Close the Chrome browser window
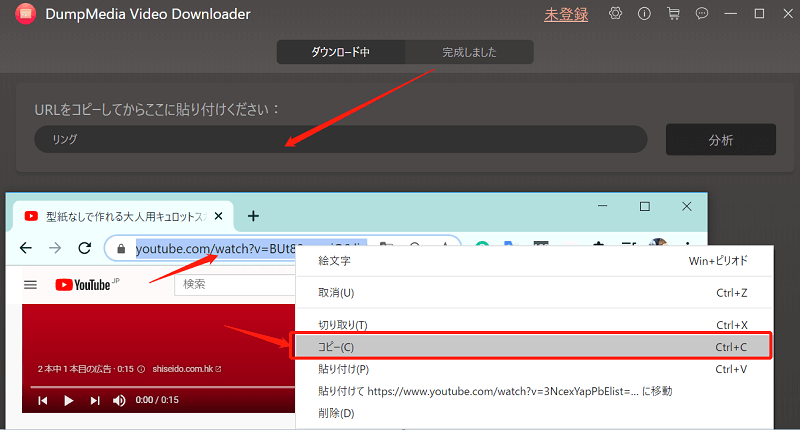This screenshot has width=800, height=430. 687,206
